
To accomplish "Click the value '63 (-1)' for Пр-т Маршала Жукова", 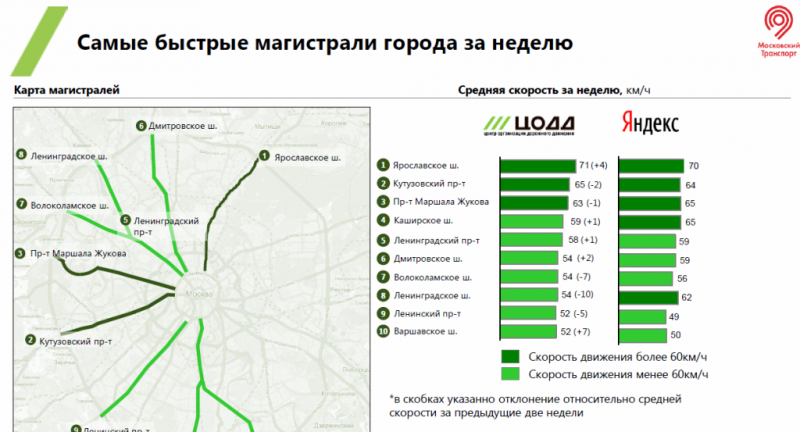I will (x=587, y=203).
